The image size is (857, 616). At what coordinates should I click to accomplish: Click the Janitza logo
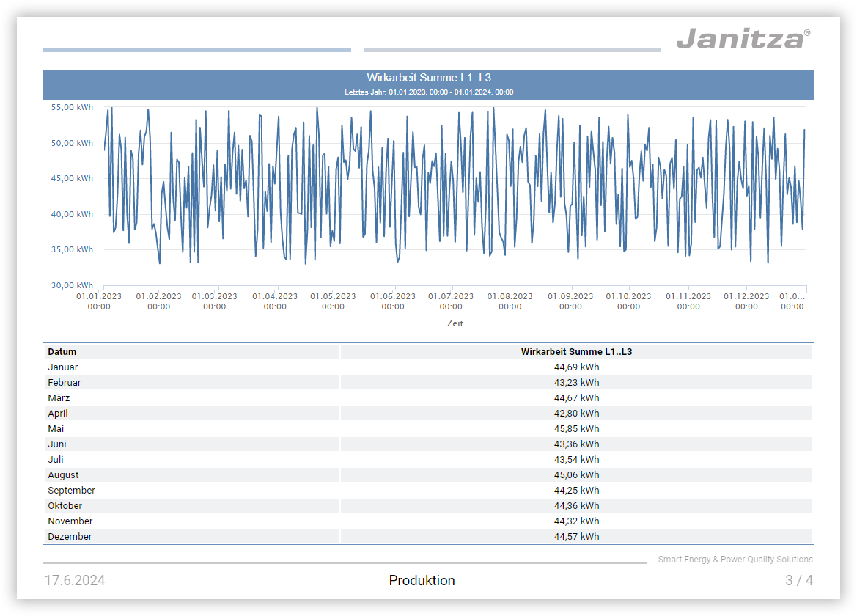pyautogui.click(x=743, y=38)
